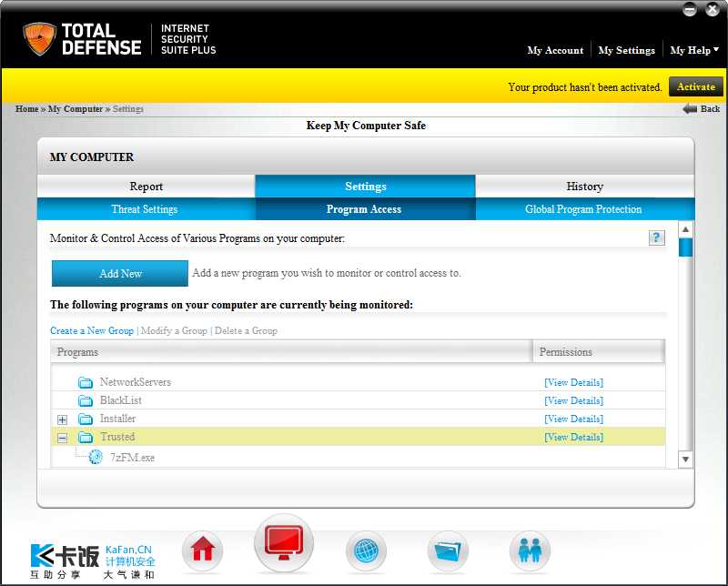View details for Installer group

coord(574,419)
